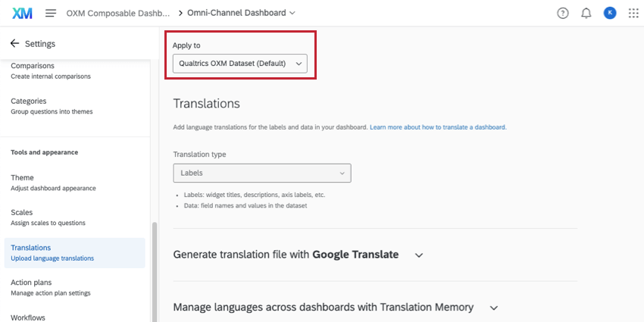Click the XM logo icon
This screenshot has height=322, width=644.
pos(22,13)
